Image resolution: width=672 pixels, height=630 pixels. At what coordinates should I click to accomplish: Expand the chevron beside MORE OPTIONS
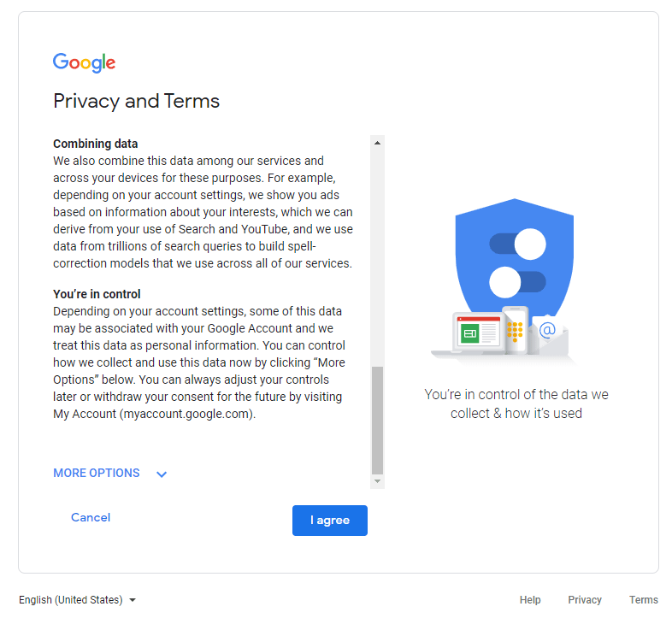click(162, 474)
